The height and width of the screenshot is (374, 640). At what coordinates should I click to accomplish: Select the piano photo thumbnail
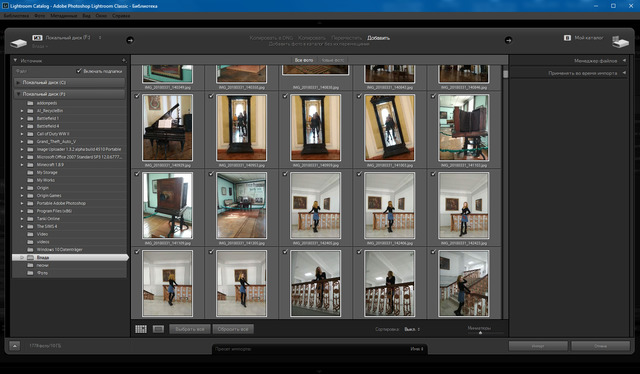[167, 127]
